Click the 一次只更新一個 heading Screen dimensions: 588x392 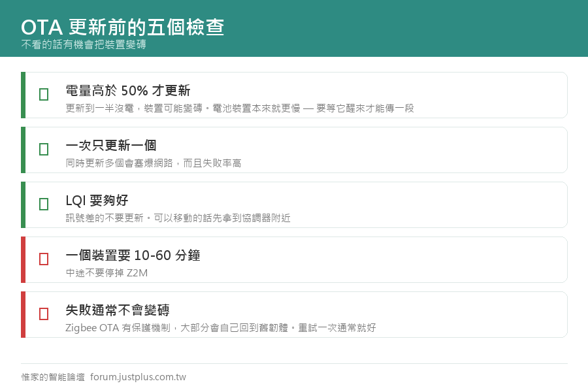[111, 145]
